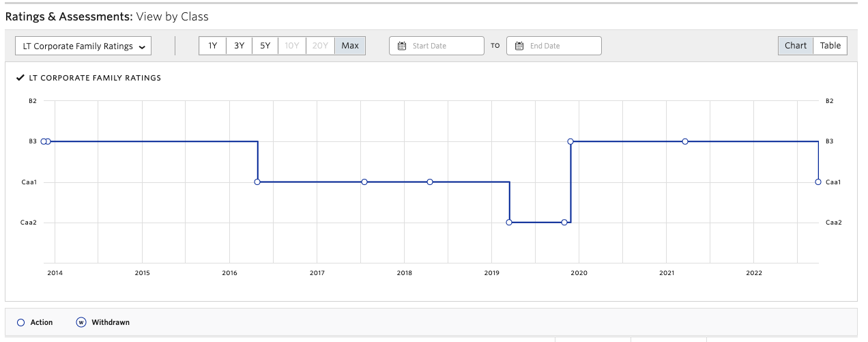The height and width of the screenshot is (342, 868).
Task: Select the 1Y time range
Action: 213,46
